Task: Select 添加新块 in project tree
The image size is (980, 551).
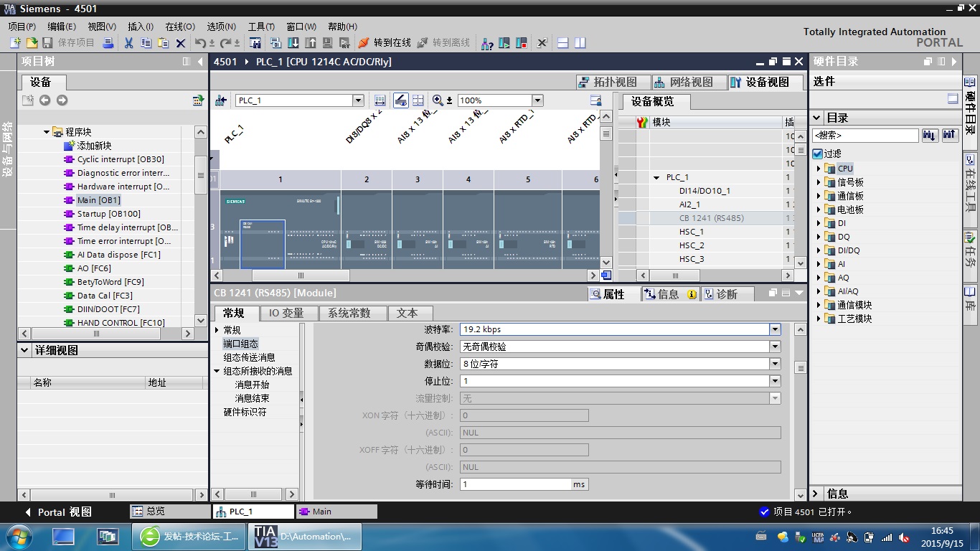Action: click(94, 146)
